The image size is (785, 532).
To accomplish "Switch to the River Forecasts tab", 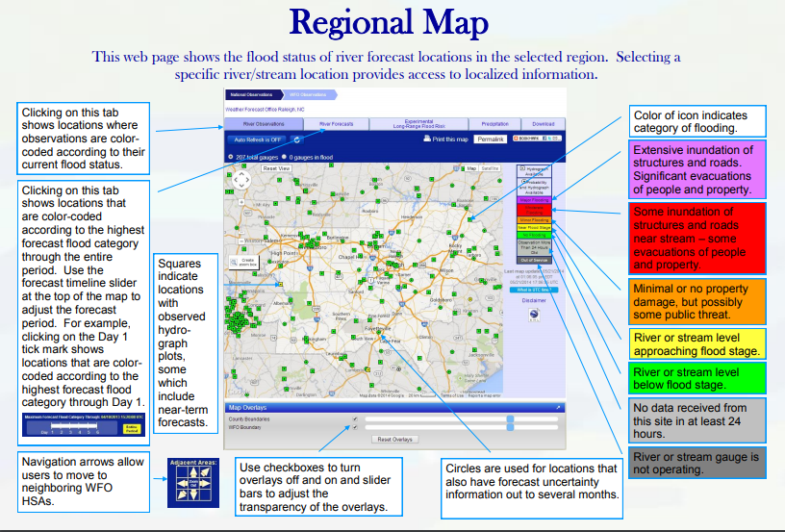I will (337, 124).
